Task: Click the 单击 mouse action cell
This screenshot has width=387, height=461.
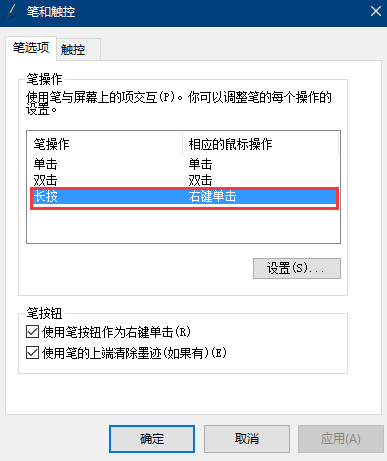Action: tap(200, 164)
